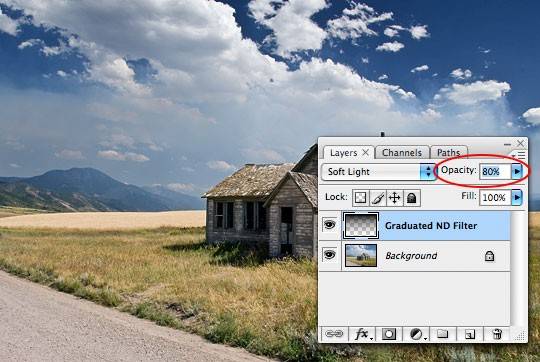Click the link layers icon
Image resolution: width=540 pixels, height=362 pixels.
click(x=334, y=334)
